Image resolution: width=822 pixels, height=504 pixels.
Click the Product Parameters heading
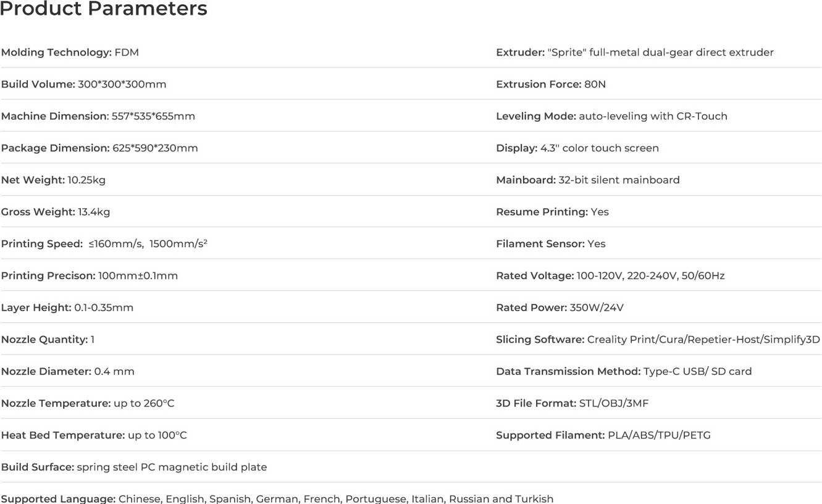pyautogui.click(x=103, y=9)
